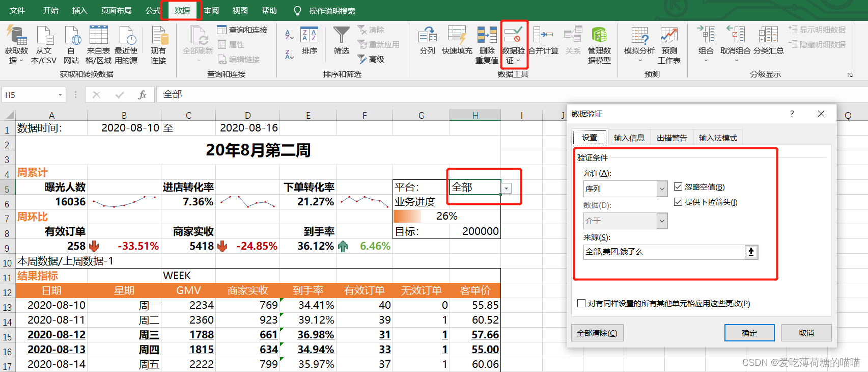This screenshot has width=868, height=372.
Task: Click the 组合 (Group) icon
Action: pyautogui.click(x=706, y=35)
